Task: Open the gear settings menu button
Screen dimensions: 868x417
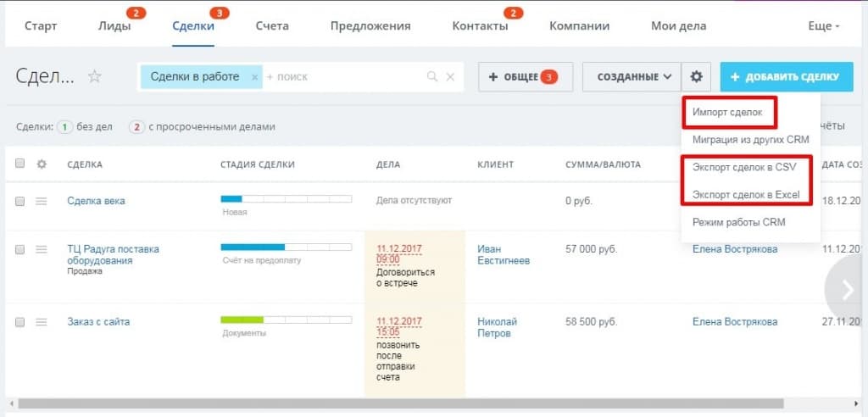Action: (x=697, y=77)
